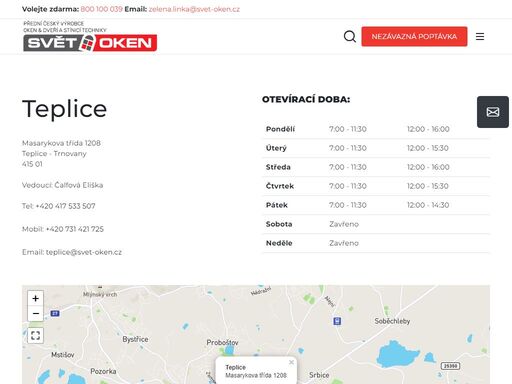
Task: Click the road 27 shield on the map
Action: pos(55,313)
